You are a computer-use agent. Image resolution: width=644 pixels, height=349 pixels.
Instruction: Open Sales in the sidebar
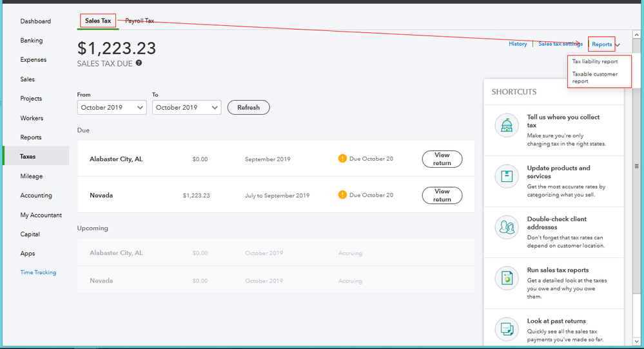pos(28,79)
